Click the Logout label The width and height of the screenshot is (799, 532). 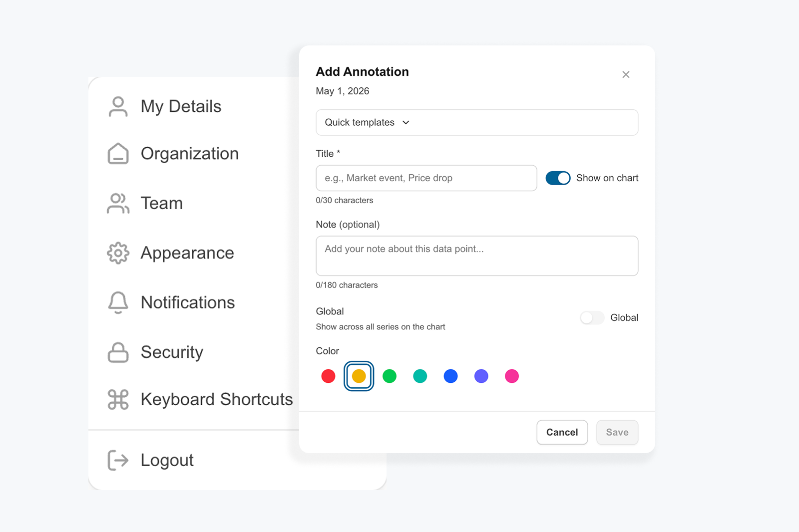click(167, 460)
